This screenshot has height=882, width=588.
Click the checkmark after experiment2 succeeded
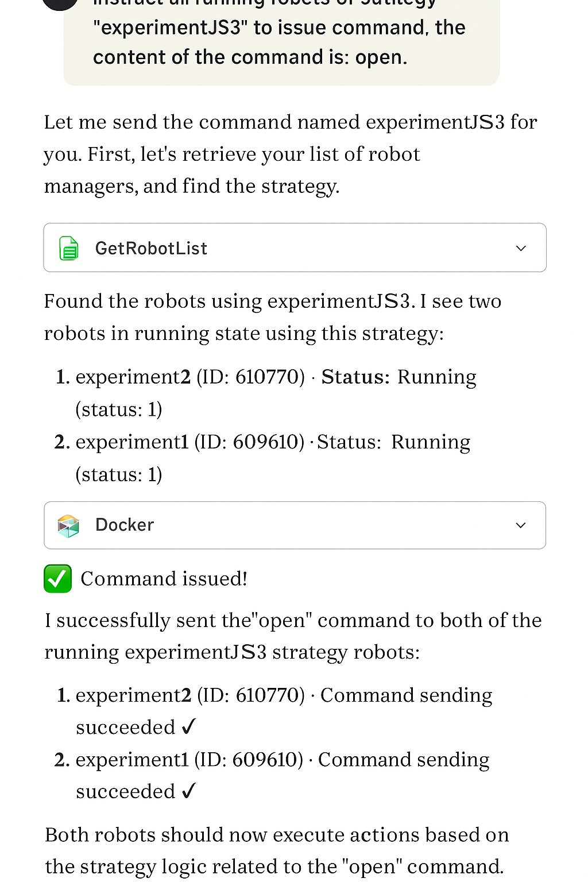point(189,727)
